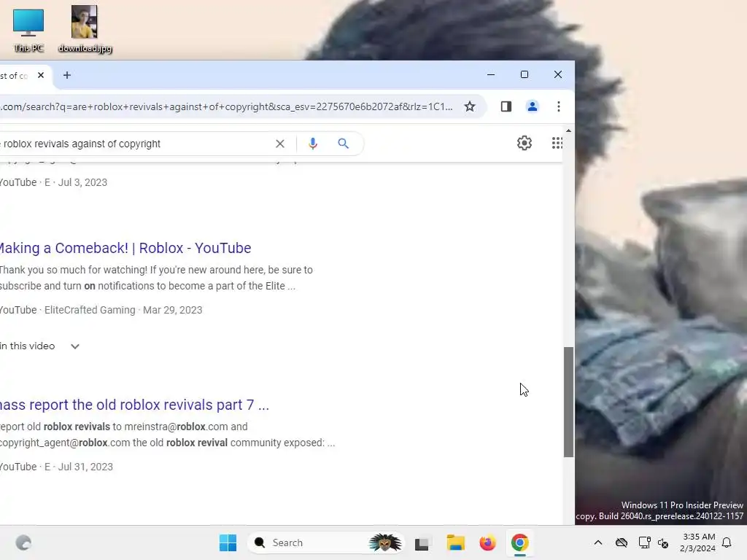
Task: Open 'Making a Comeback! | Roblox - YouTube' result
Action: (125, 248)
